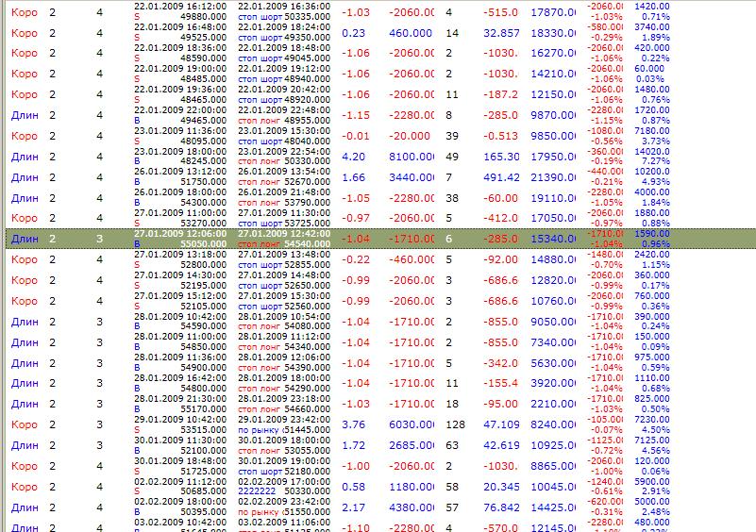
Task: Click the per-bar profit 42.619
Action: (501, 446)
